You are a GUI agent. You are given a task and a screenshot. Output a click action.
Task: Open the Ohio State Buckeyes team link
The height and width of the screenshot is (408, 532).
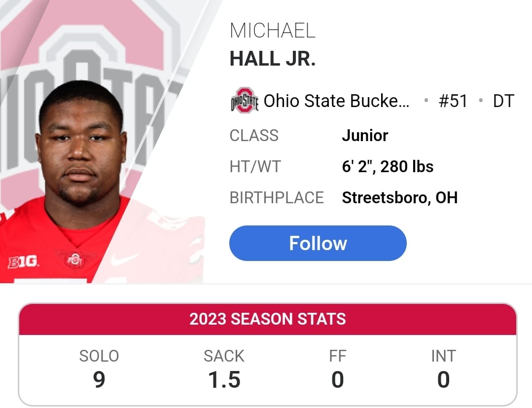(336, 101)
